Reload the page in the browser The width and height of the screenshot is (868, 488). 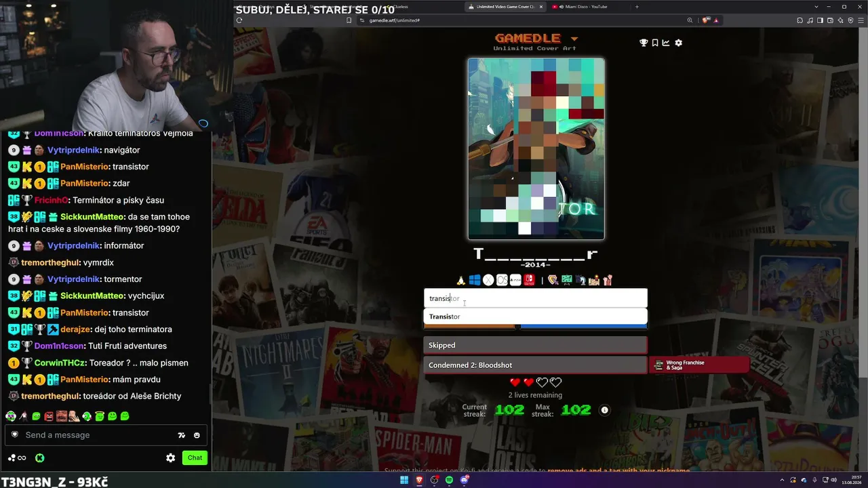tap(239, 20)
